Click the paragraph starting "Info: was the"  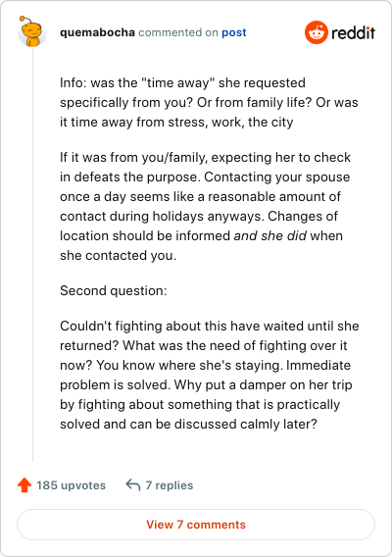tap(209, 102)
